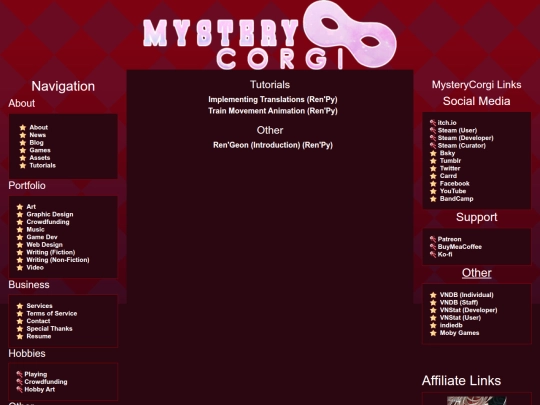Click the star icon beside indiedb
The width and height of the screenshot is (540, 405).
click(433, 325)
